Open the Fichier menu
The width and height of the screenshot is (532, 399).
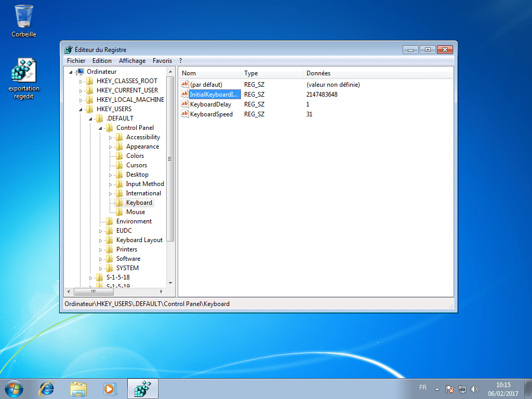pos(76,60)
